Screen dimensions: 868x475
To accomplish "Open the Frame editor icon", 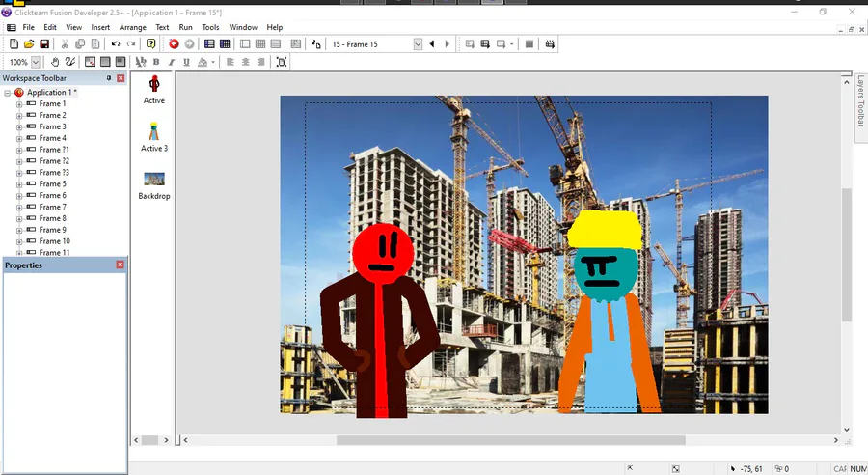I will point(245,43).
